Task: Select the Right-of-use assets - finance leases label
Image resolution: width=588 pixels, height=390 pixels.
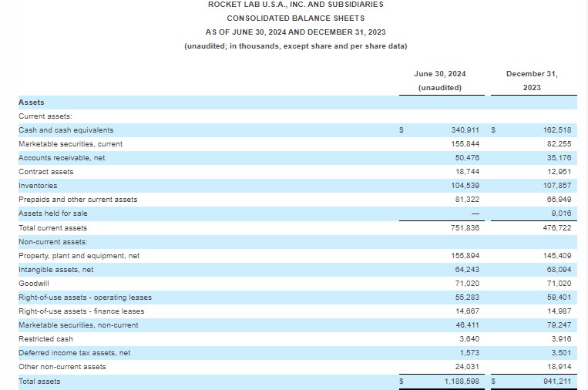Action: click(x=81, y=311)
